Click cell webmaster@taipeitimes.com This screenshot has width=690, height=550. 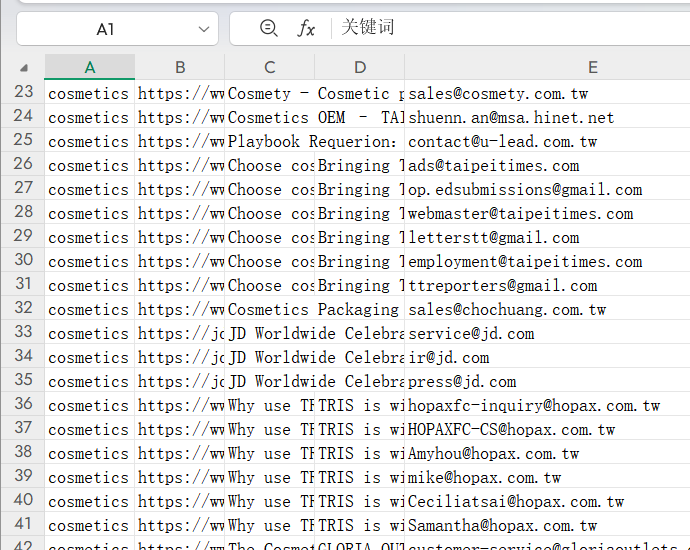547,213
